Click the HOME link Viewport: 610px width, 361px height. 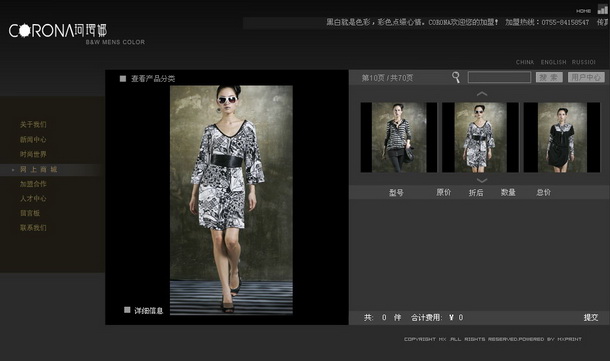pyautogui.click(x=583, y=11)
